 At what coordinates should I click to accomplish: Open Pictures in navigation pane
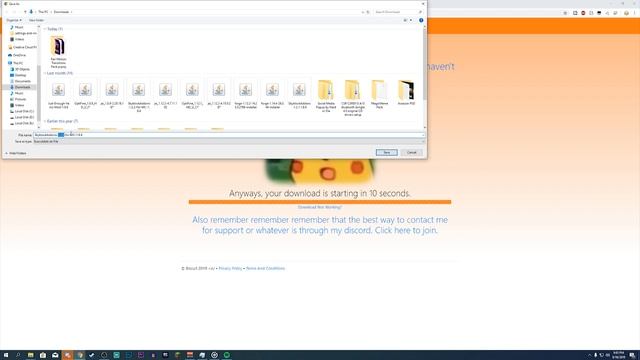(x=18, y=99)
